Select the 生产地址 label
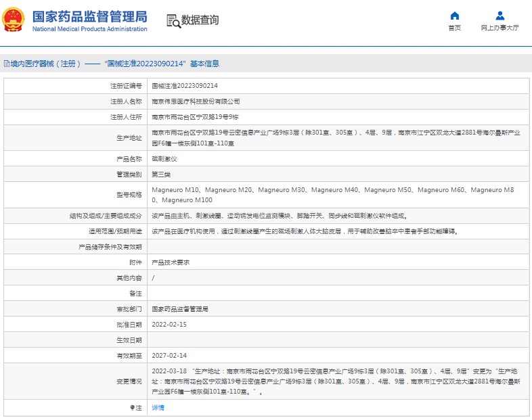The height and width of the screenshot is (420, 532). click(129, 137)
